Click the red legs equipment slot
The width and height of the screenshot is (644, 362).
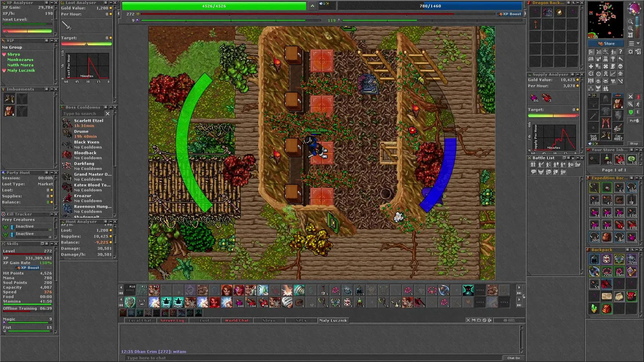tap(605, 123)
